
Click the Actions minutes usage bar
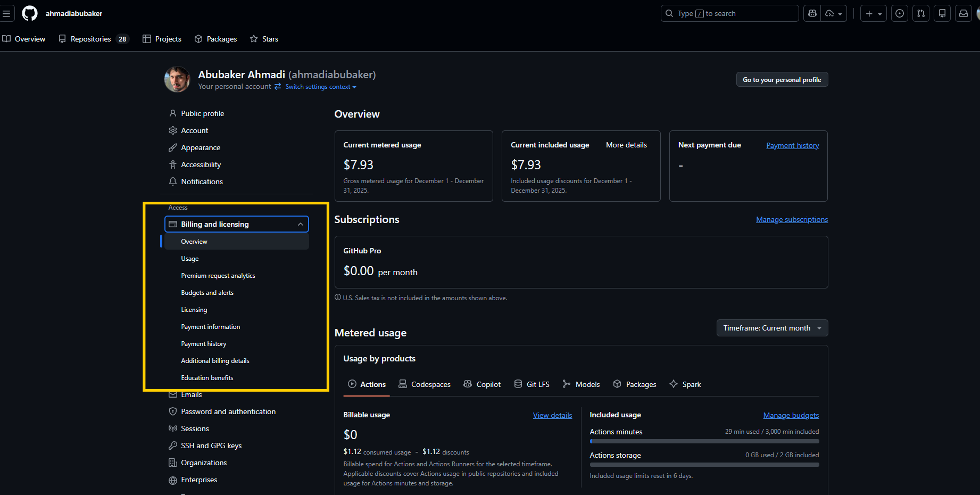pos(704,441)
